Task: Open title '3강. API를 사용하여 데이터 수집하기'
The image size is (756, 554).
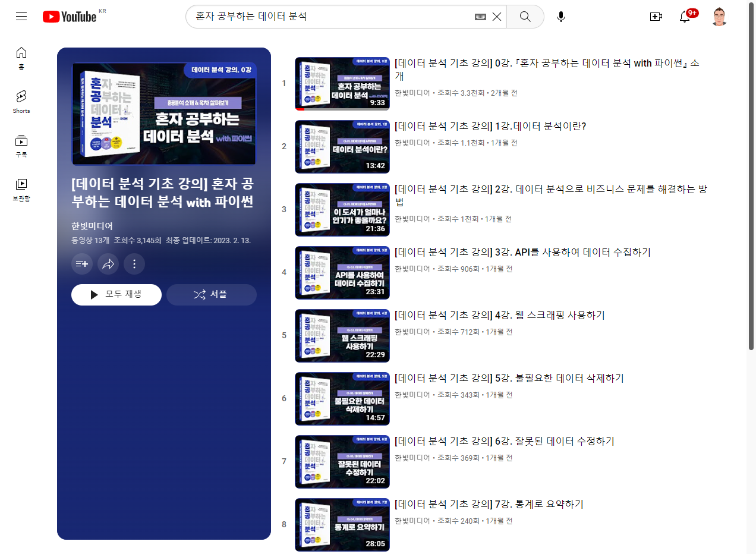Action: (x=523, y=253)
